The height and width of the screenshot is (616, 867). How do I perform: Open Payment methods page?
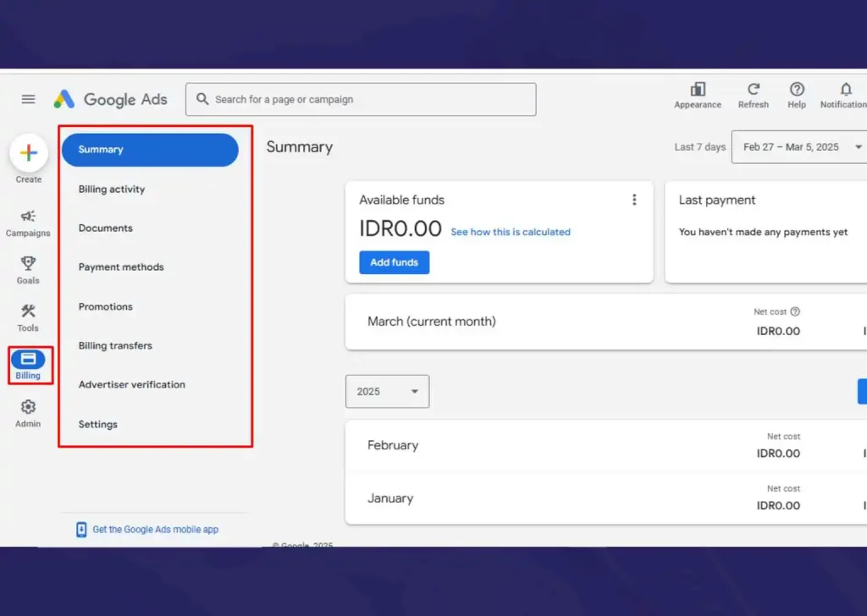pos(121,267)
